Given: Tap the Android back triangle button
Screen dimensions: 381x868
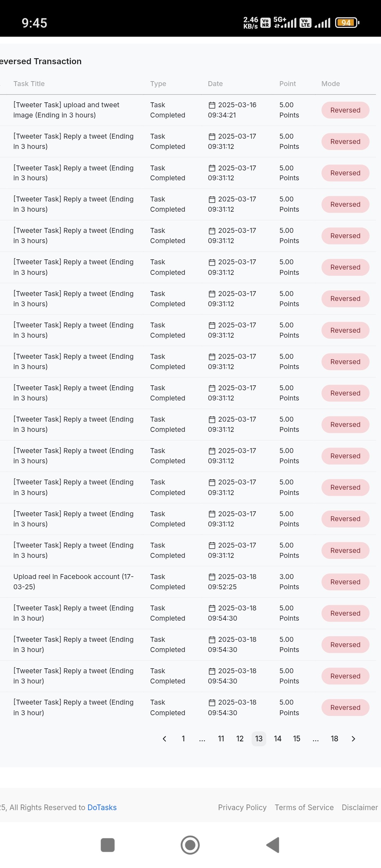Looking at the screenshot, I should (273, 845).
